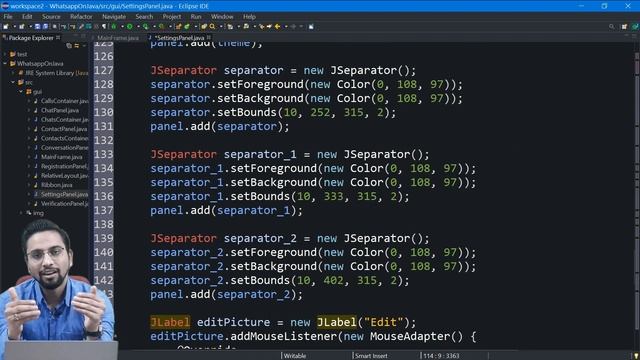Expand the img folder node
This screenshot has width=640, height=360.
point(21,213)
